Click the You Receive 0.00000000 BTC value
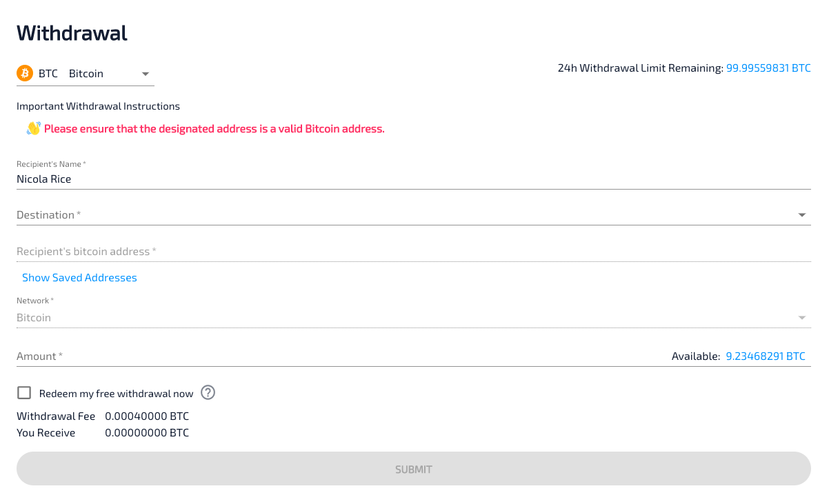 click(147, 433)
